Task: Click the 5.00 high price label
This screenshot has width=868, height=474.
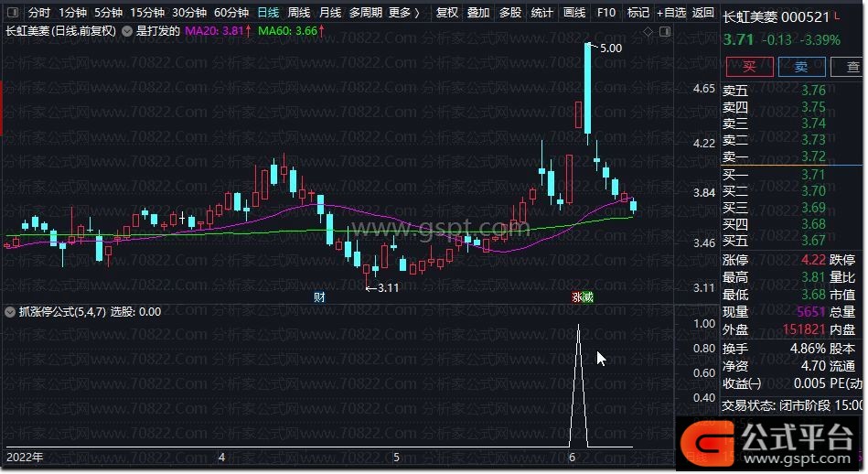Action: click(611, 48)
